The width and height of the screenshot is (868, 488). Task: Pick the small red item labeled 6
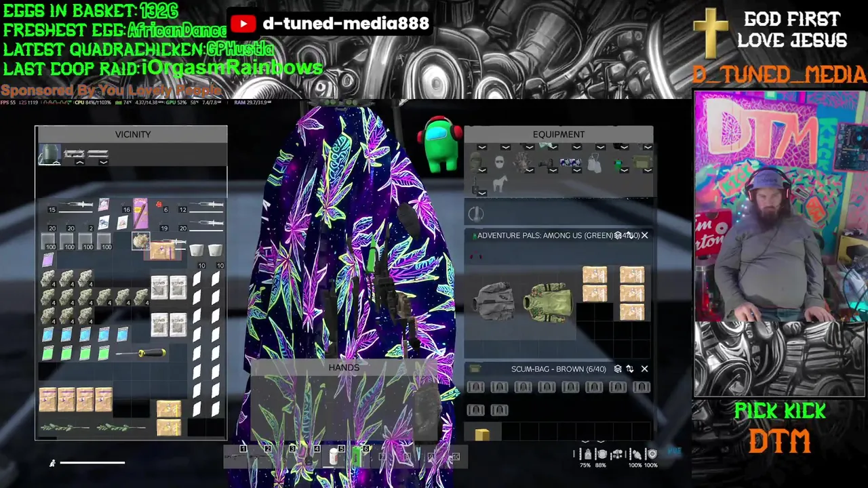pos(159,204)
